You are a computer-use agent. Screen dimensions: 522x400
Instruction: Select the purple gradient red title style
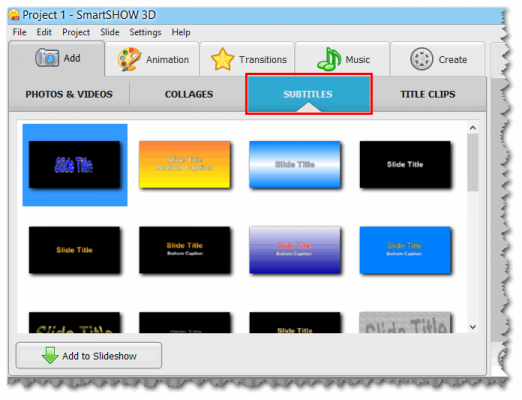pos(295,250)
